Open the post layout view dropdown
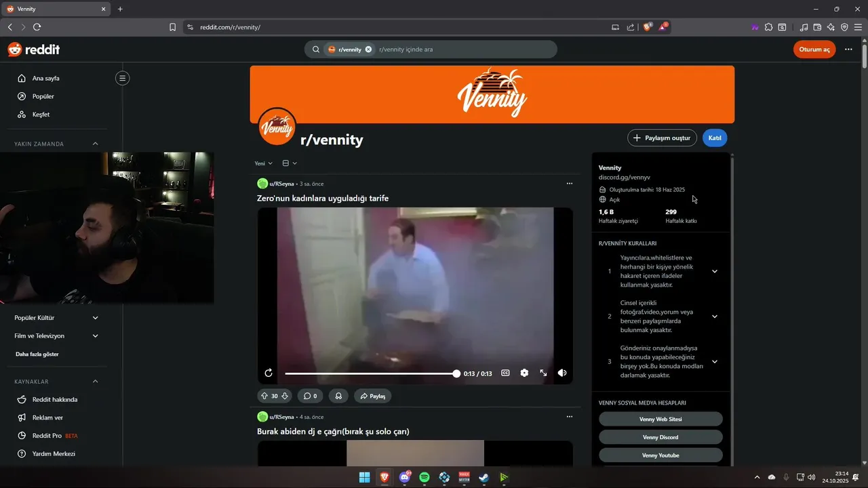This screenshot has width=868, height=488. pos(290,163)
